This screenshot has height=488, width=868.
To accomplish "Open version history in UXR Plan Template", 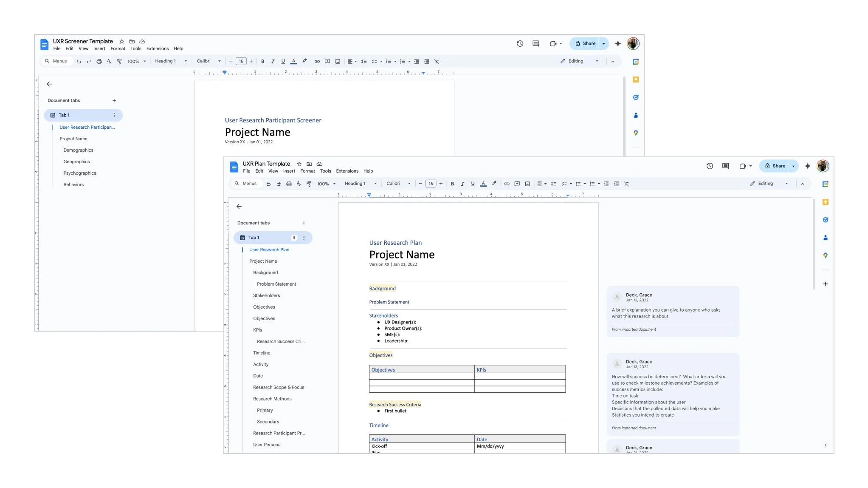I will coord(709,166).
